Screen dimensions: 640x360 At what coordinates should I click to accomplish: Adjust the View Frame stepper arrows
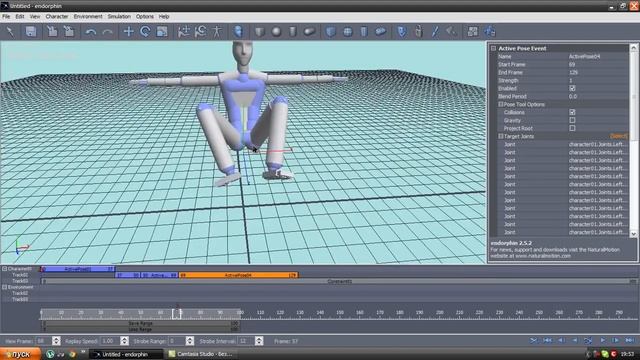[x=56, y=341]
